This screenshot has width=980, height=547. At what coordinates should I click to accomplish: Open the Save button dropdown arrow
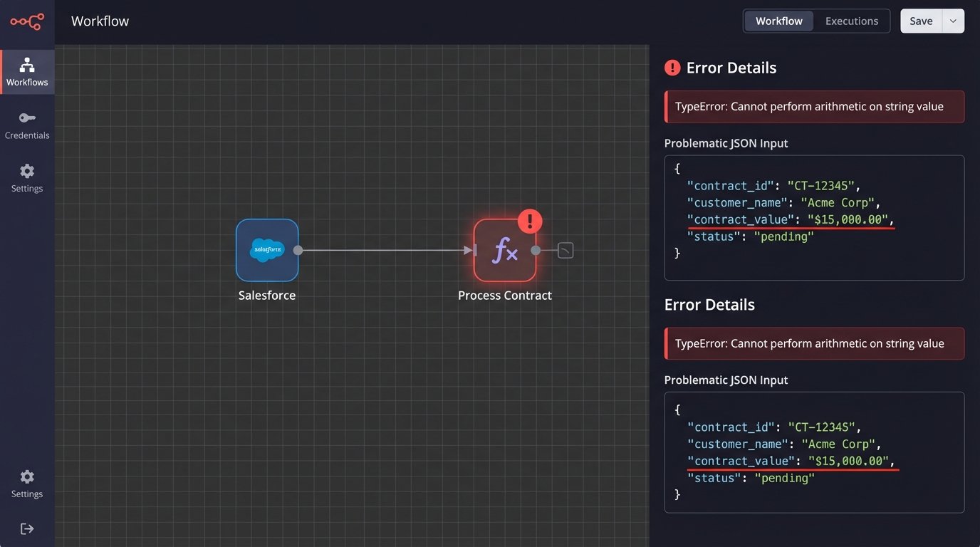(953, 21)
